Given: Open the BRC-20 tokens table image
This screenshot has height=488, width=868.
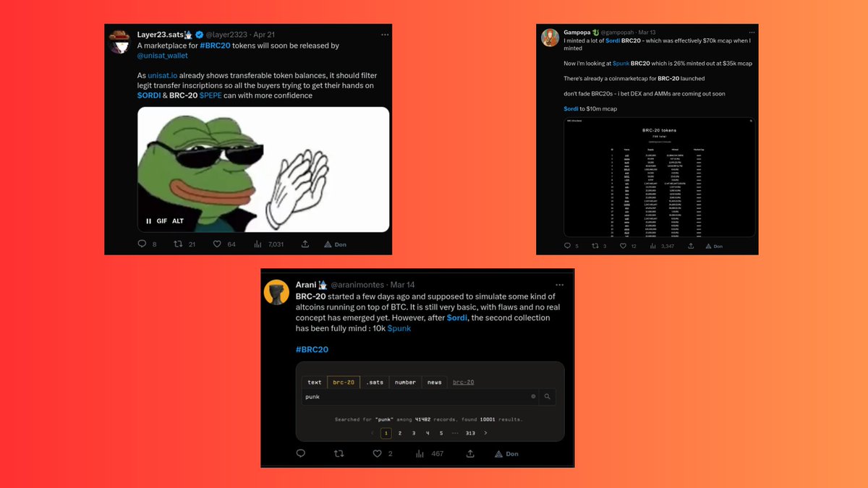Looking at the screenshot, I should click(x=659, y=177).
